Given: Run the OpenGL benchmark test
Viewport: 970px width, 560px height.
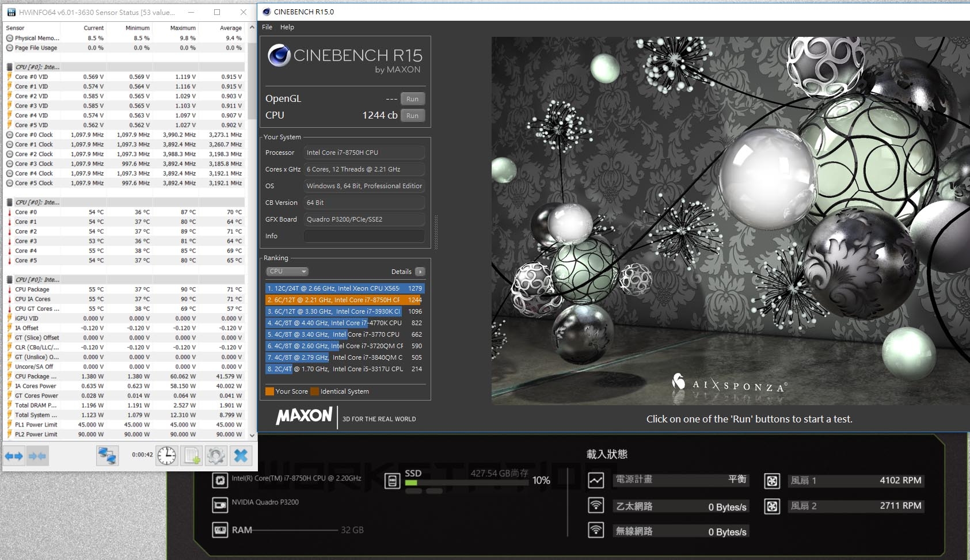Looking at the screenshot, I should (x=412, y=99).
